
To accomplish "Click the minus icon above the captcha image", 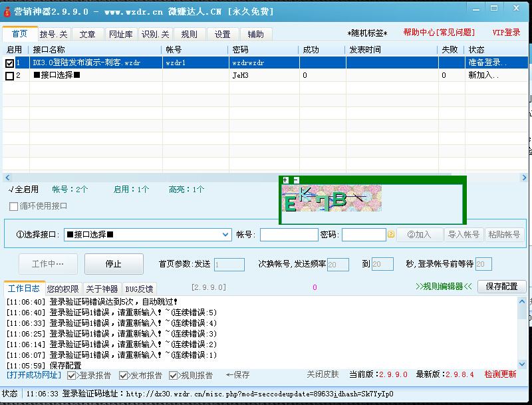I will pos(296,180).
